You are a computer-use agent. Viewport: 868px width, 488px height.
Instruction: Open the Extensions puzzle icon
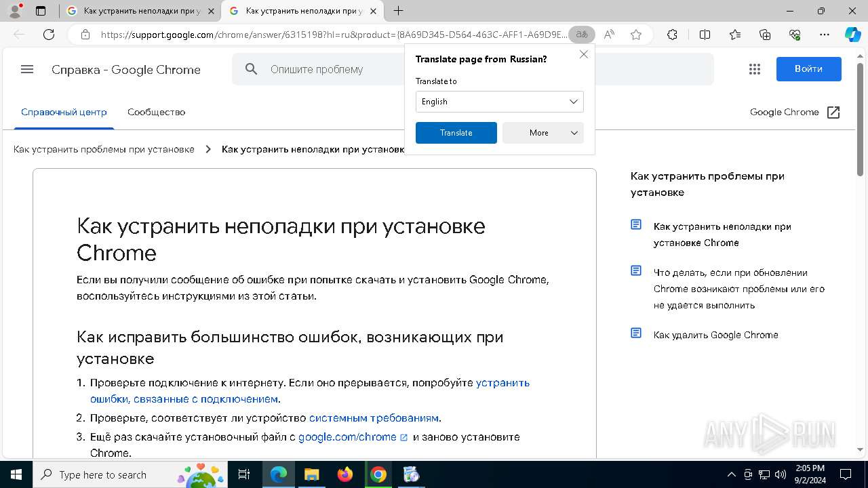(x=672, y=35)
